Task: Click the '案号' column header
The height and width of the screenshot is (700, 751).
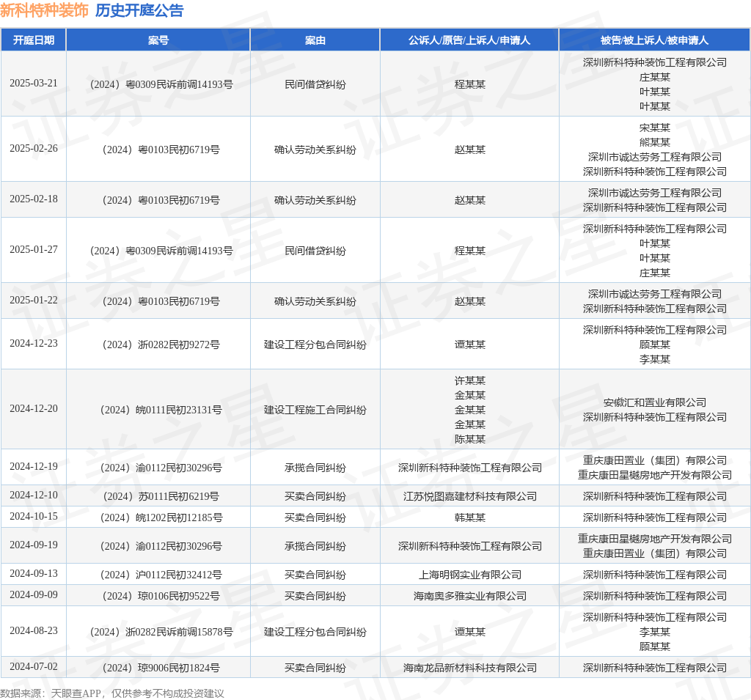Action: pos(158,40)
